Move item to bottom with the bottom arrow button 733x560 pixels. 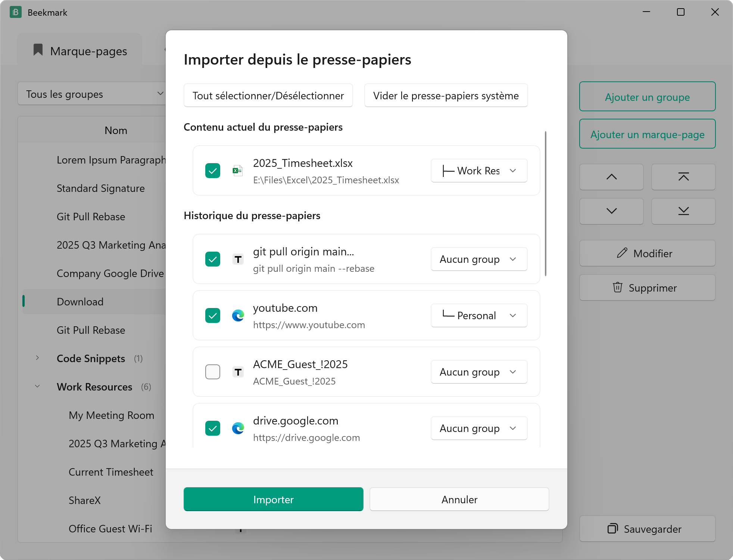(683, 211)
